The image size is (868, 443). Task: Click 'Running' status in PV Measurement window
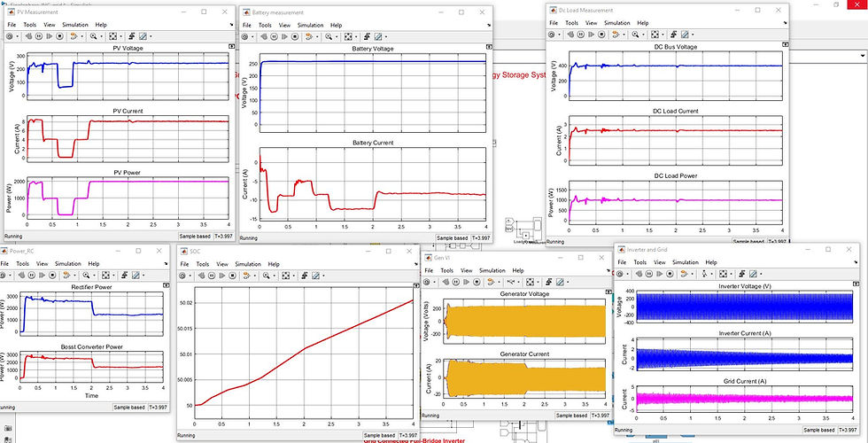[x=12, y=236]
